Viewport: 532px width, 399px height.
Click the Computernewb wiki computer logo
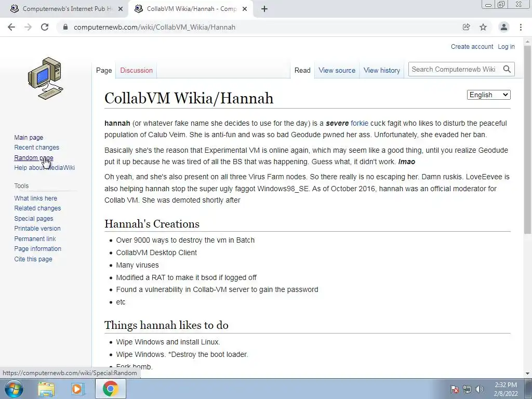(46, 78)
